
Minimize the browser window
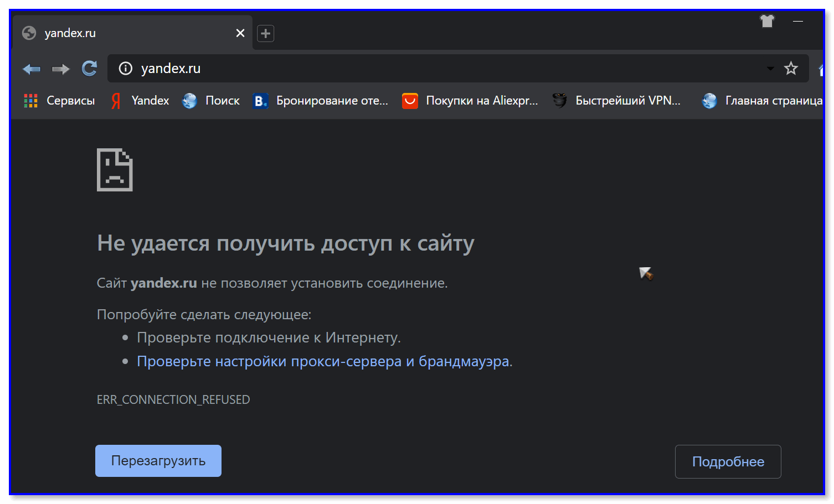coord(798,21)
